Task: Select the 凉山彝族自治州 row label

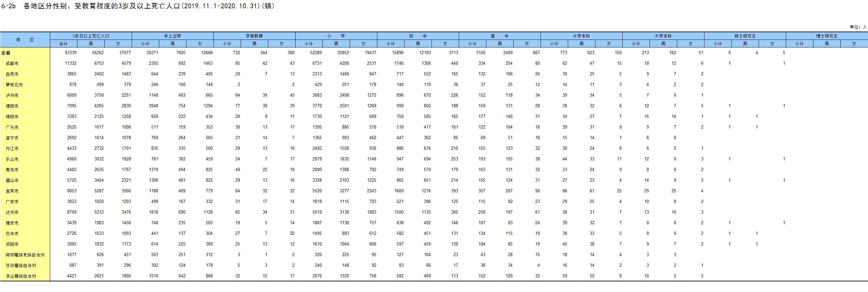Action: [x=21, y=276]
